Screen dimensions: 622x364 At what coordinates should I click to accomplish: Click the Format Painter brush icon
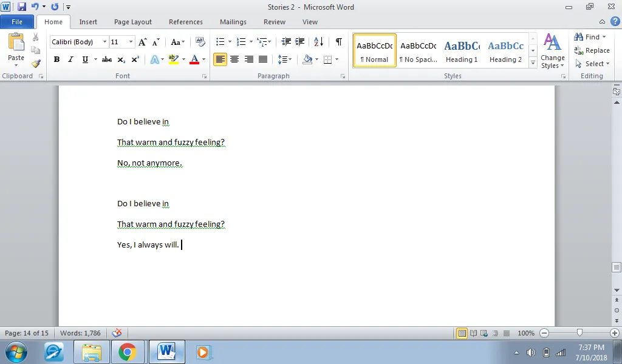click(x=36, y=64)
